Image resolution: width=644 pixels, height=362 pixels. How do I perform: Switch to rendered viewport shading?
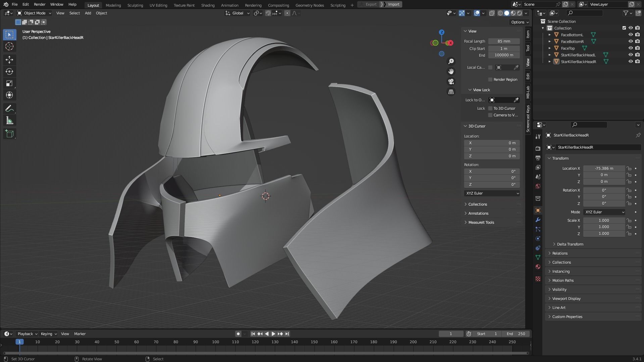click(519, 13)
